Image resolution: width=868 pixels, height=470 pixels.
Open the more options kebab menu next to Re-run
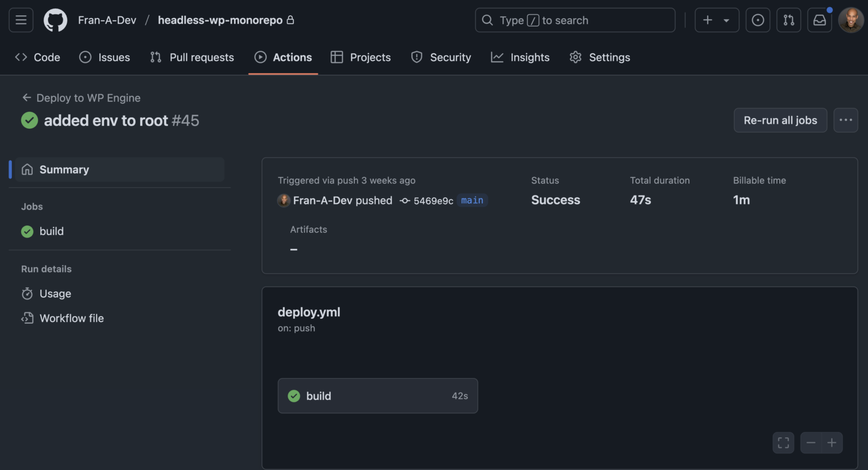click(x=846, y=120)
